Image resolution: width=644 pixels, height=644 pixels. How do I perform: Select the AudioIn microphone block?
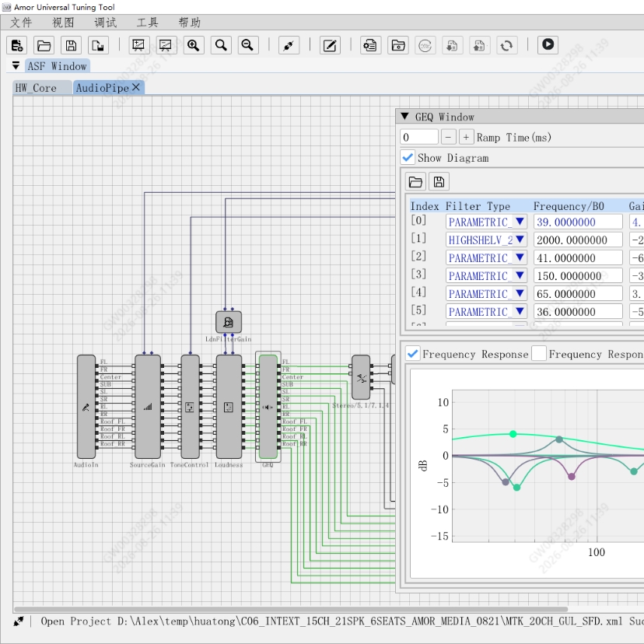[86, 407]
